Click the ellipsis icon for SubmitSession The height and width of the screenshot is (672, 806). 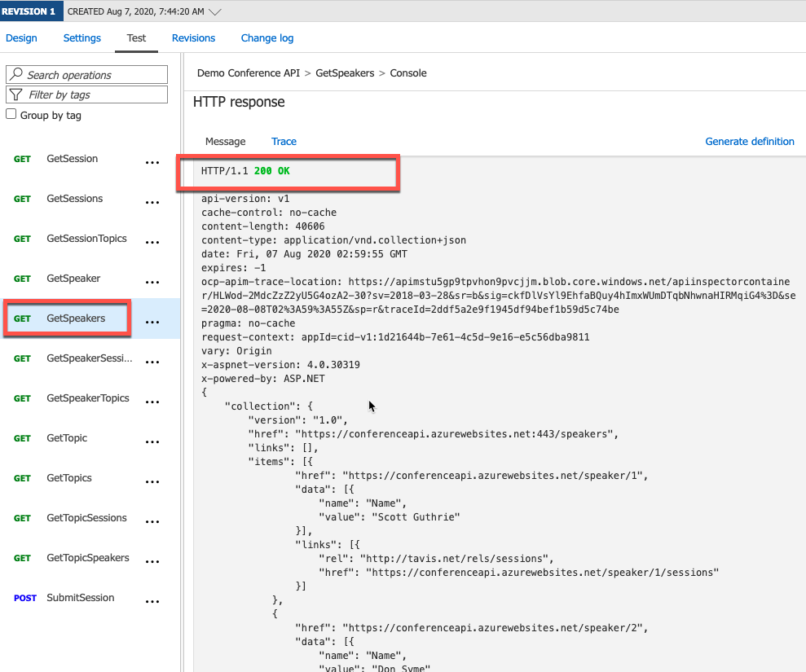[152, 601]
